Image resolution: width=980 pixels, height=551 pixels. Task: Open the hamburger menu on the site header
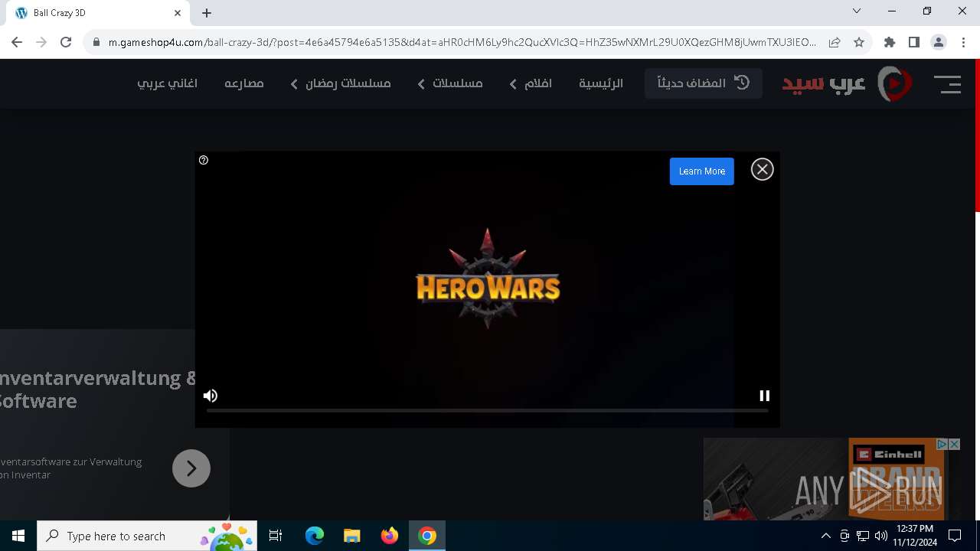click(947, 84)
